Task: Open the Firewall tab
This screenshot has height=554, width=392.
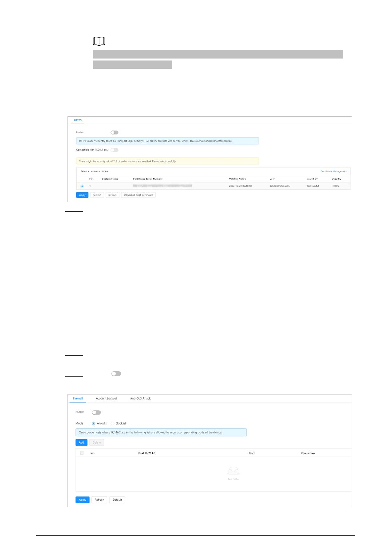Action: click(78, 398)
